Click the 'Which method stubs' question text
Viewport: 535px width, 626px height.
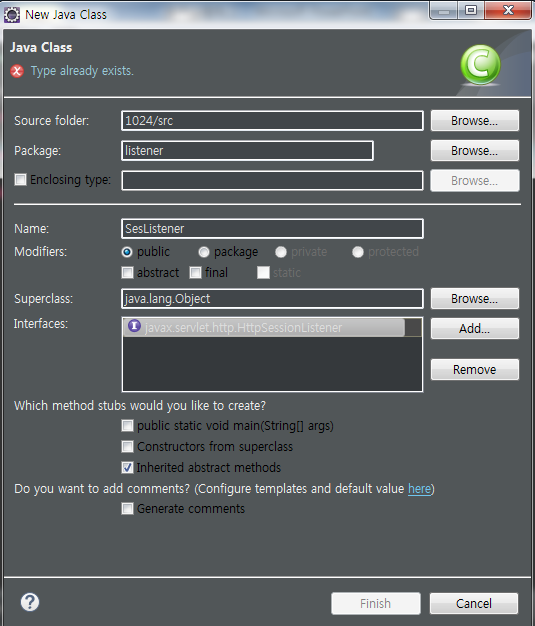point(140,406)
